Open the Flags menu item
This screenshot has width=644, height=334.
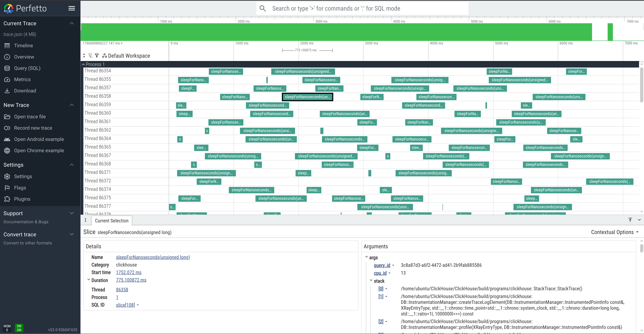point(20,188)
